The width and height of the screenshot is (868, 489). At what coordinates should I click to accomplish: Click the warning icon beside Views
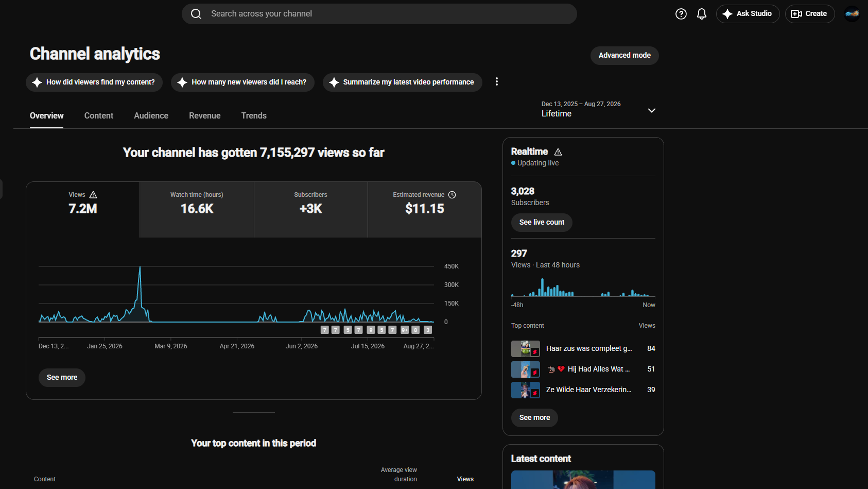pos(93,195)
